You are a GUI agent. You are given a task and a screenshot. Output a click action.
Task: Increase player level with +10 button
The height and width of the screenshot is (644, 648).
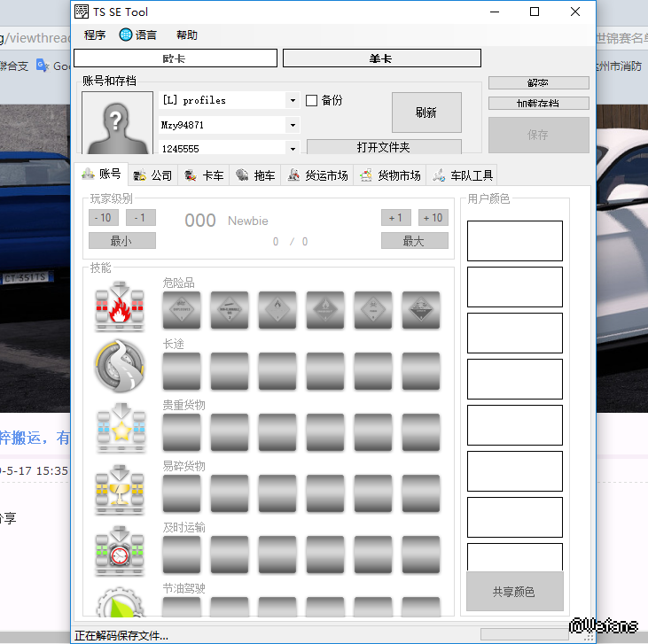point(433,218)
